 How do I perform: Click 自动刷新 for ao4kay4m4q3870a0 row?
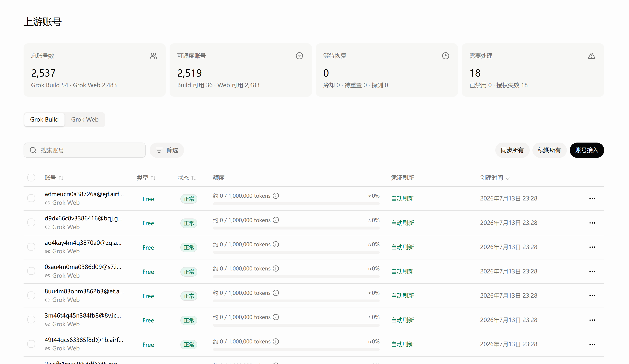(402, 247)
